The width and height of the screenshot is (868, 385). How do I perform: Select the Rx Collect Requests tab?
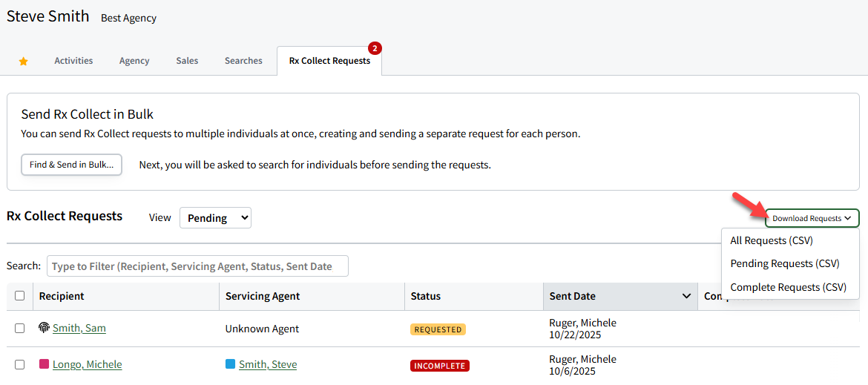point(329,61)
